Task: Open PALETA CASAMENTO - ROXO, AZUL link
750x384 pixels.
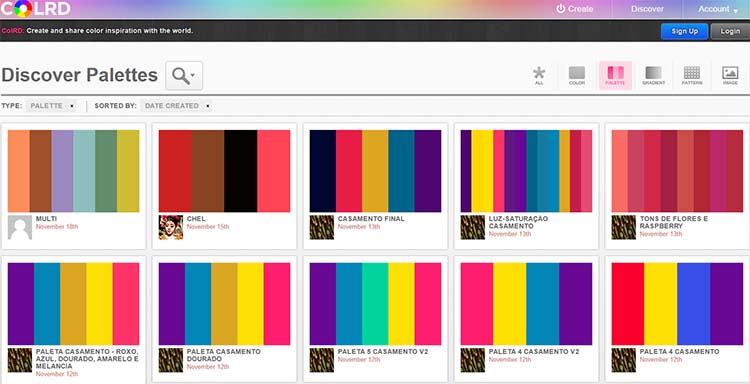Action: (x=87, y=359)
